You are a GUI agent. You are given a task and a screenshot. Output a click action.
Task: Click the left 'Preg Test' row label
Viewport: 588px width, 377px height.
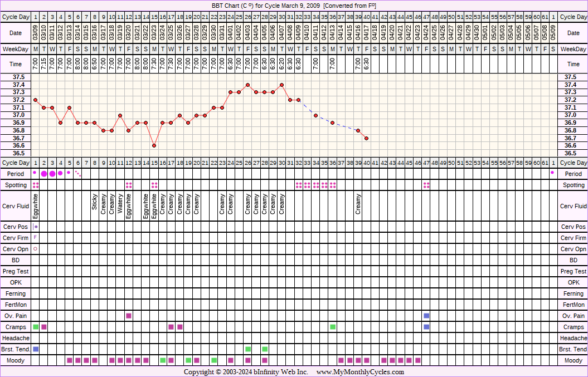click(x=16, y=271)
